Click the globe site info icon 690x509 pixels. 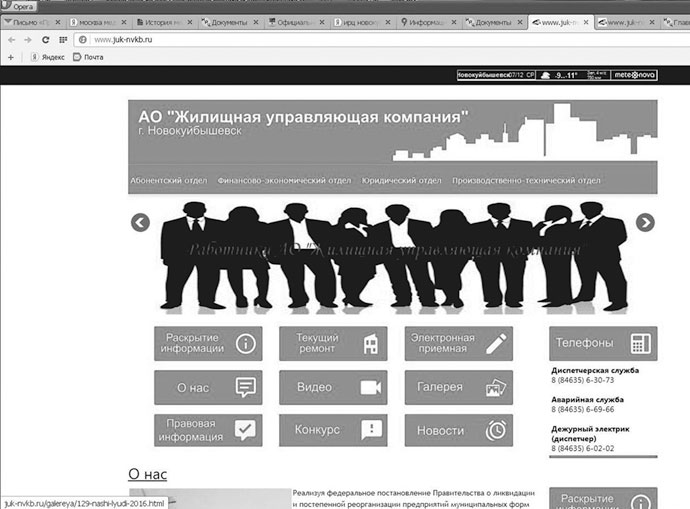[82, 40]
